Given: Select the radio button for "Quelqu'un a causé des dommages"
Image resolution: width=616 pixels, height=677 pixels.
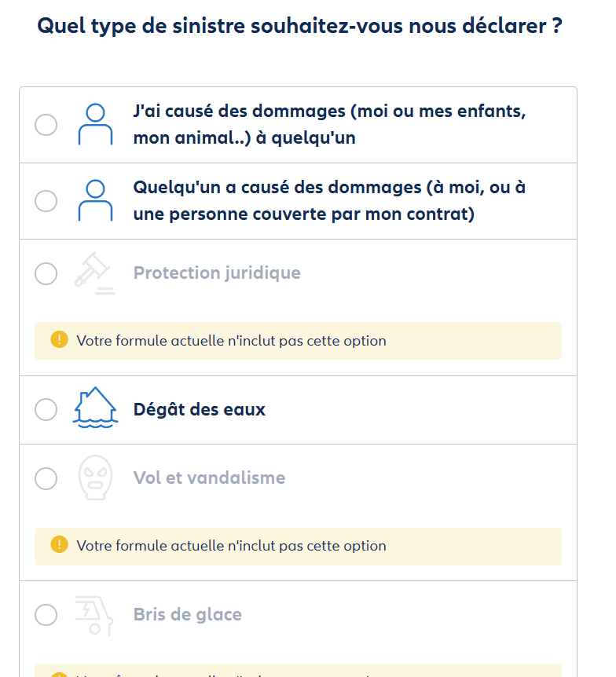Looking at the screenshot, I should (x=46, y=200).
